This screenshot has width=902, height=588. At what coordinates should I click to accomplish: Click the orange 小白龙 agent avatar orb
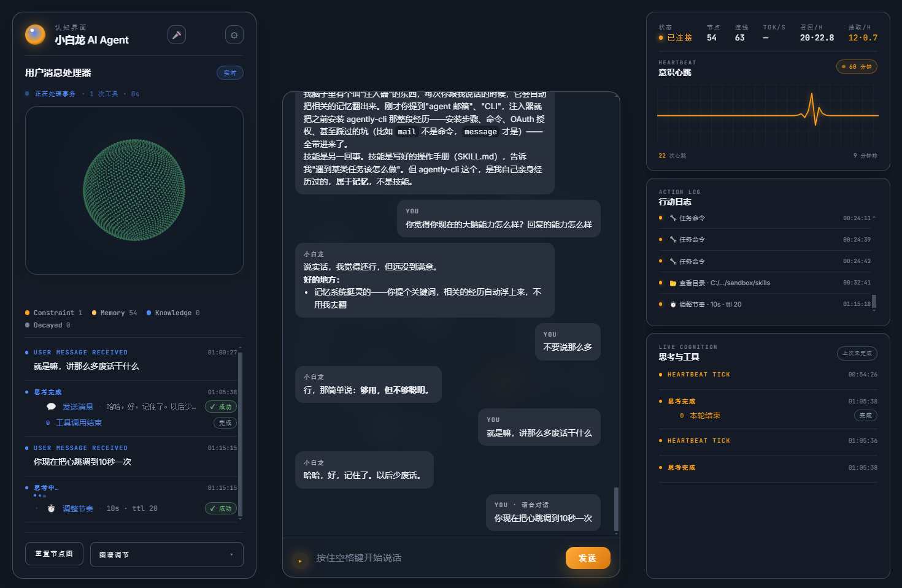coord(35,34)
